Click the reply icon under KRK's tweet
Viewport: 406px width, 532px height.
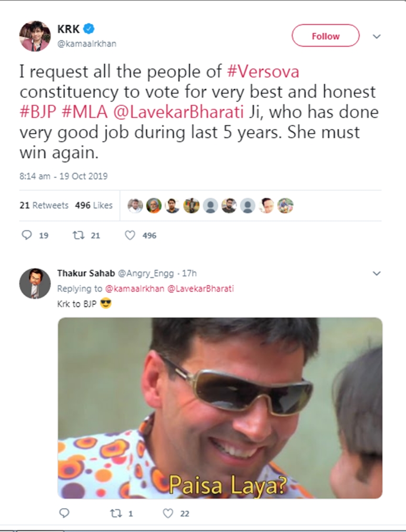(28, 235)
